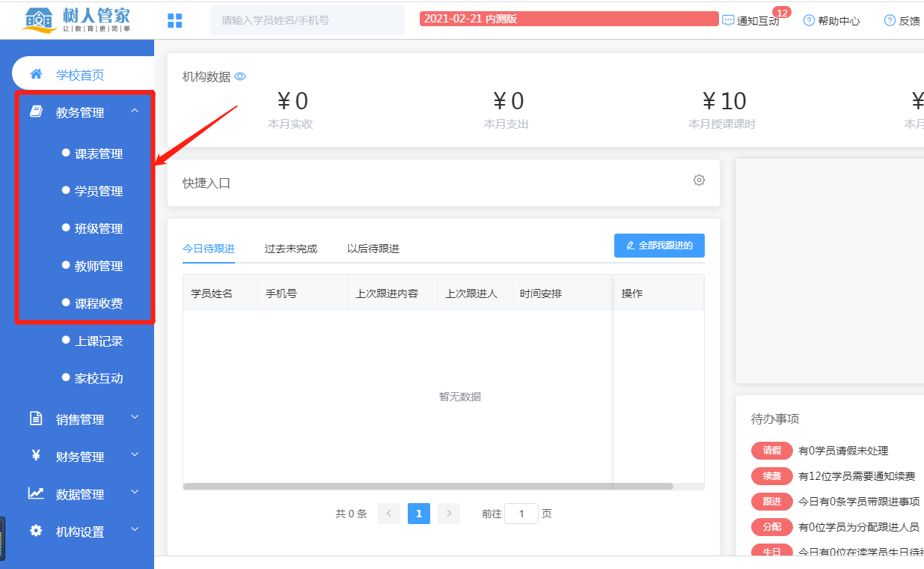
Task: Click the 通知互动 message icon
Action: [728, 21]
